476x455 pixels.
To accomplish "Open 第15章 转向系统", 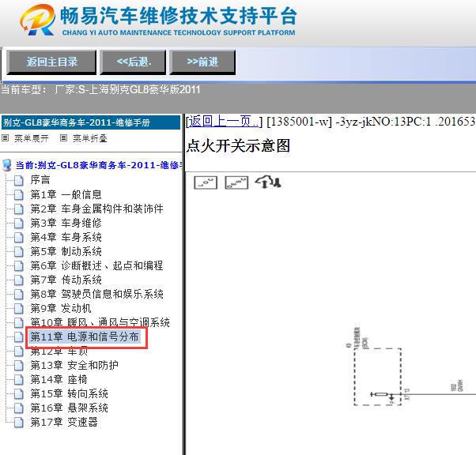I will coord(69,393).
